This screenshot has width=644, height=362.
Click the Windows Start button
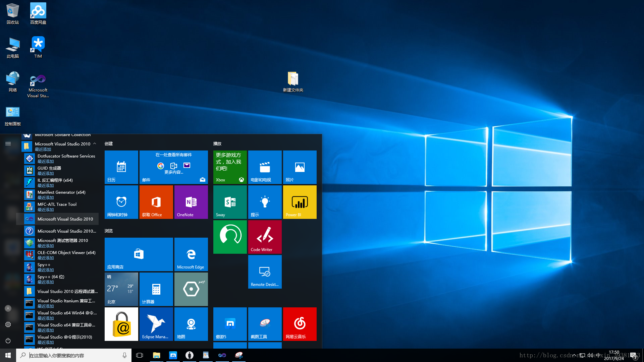pos(8,355)
